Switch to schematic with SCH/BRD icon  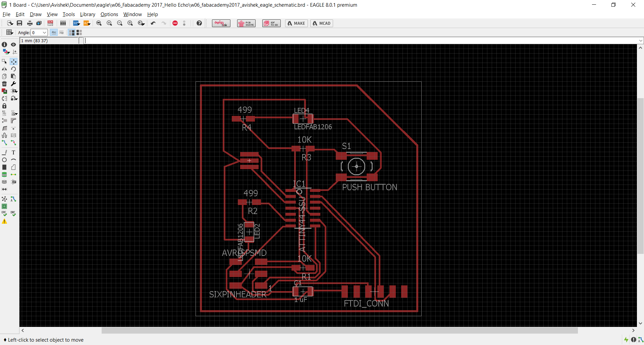click(50, 23)
